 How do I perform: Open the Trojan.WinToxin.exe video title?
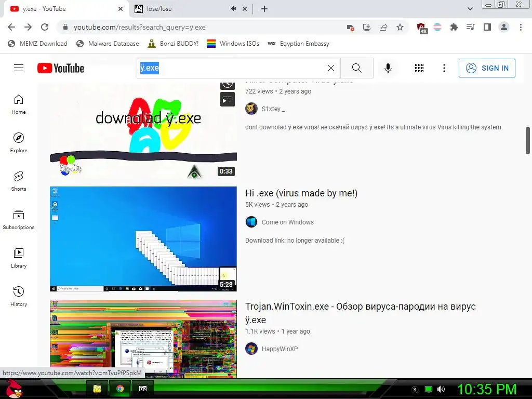pyautogui.click(x=361, y=313)
